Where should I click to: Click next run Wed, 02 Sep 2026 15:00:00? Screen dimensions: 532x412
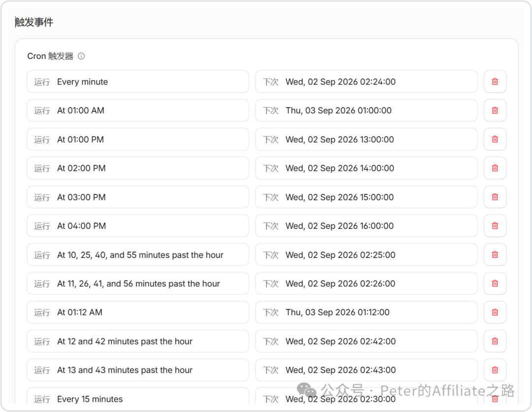366,197
